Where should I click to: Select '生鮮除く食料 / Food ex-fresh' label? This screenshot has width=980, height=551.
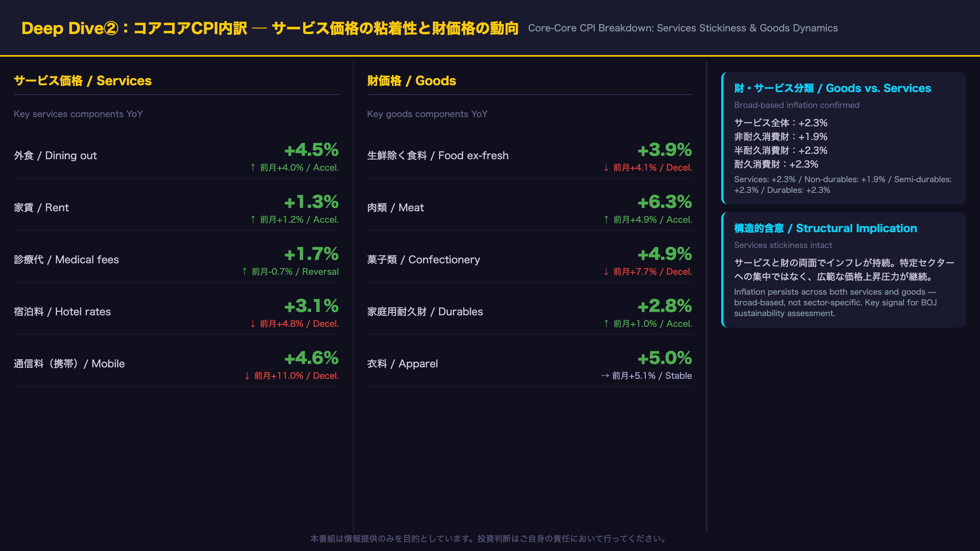(438, 155)
